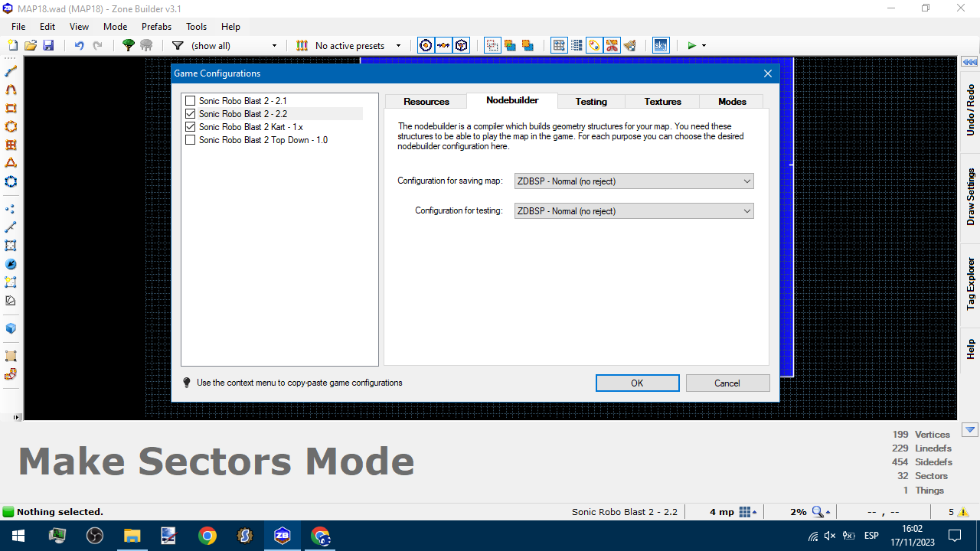Image resolution: width=980 pixels, height=551 pixels.
Task: Click the warning triangle in status bar
Action: 963,512
